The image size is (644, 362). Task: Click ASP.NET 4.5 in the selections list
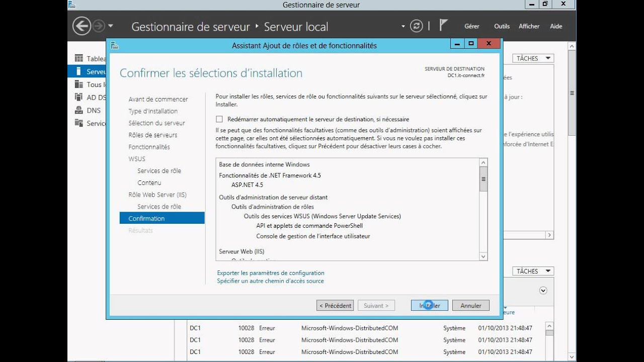pyautogui.click(x=247, y=185)
